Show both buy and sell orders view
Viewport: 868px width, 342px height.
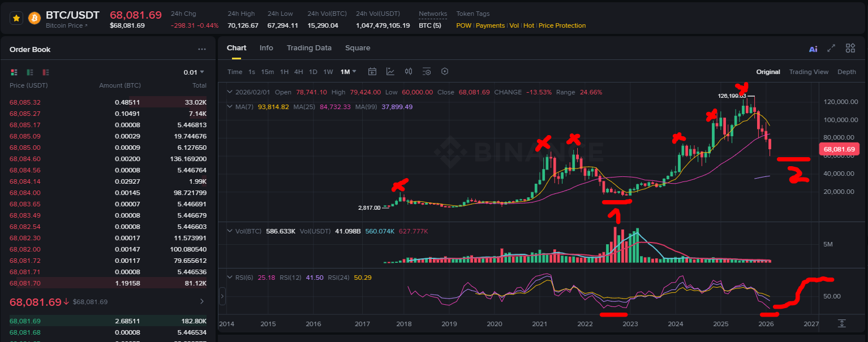[14, 72]
